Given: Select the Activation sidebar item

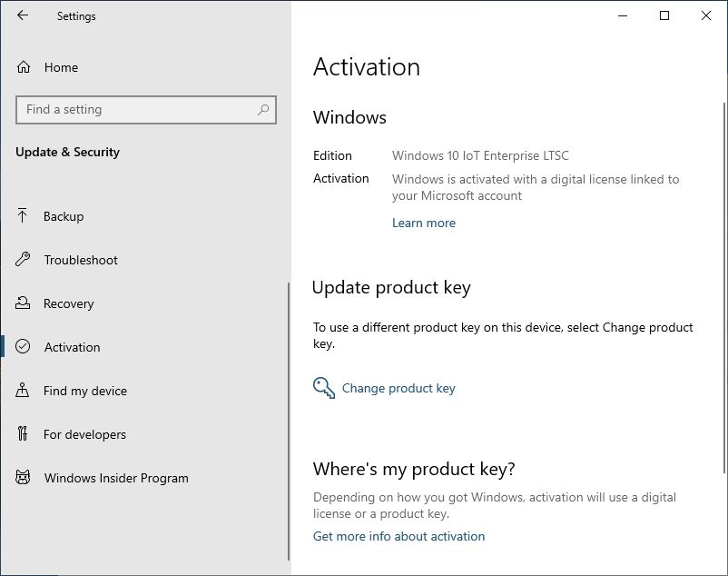Looking at the screenshot, I should [72, 347].
